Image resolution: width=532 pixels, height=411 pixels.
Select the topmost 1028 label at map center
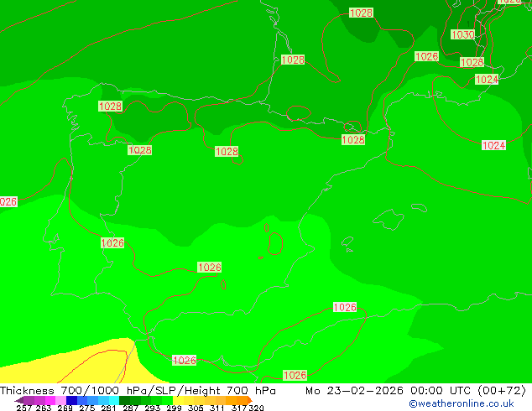[361, 13]
